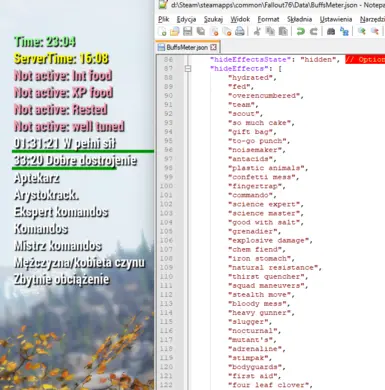This screenshot has width=385, height=390.
Task: Open the Ustawienia menu
Action: coord(336,19)
